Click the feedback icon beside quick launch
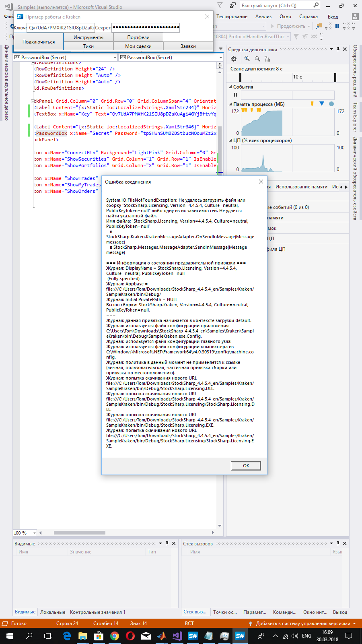Image resolution: width=362 pixels, height=644 pixels. coord(233,6)
